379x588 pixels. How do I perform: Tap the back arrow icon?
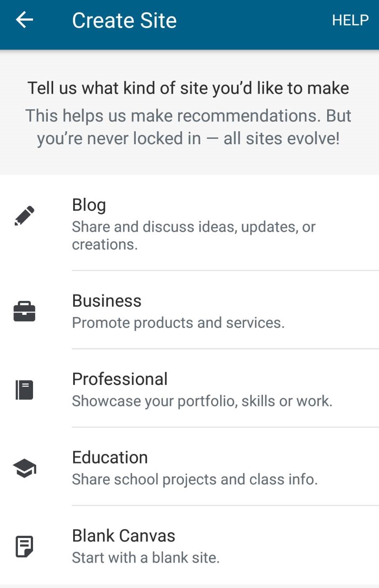click(x=25, y=20)
